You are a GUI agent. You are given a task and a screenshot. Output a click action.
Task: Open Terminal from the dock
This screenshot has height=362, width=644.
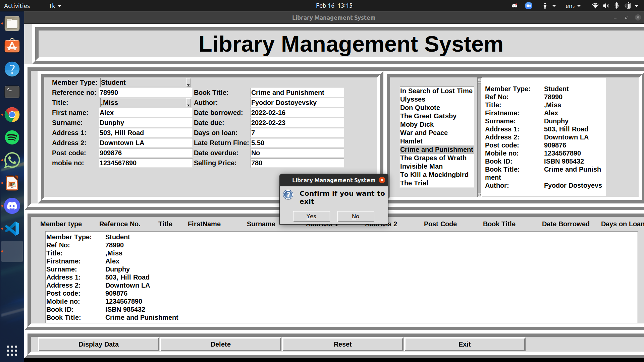click(x=12, y=92)
